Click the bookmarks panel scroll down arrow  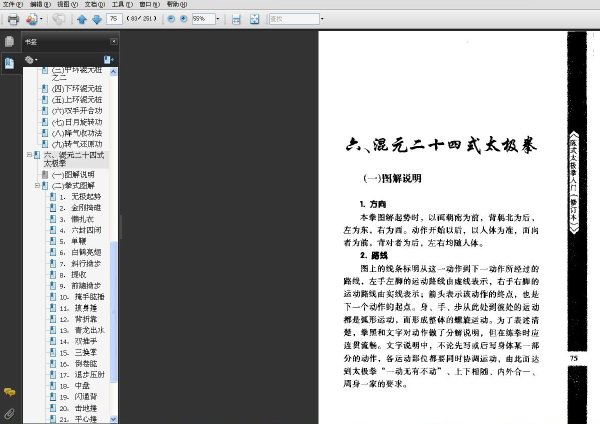pos(113,419)
